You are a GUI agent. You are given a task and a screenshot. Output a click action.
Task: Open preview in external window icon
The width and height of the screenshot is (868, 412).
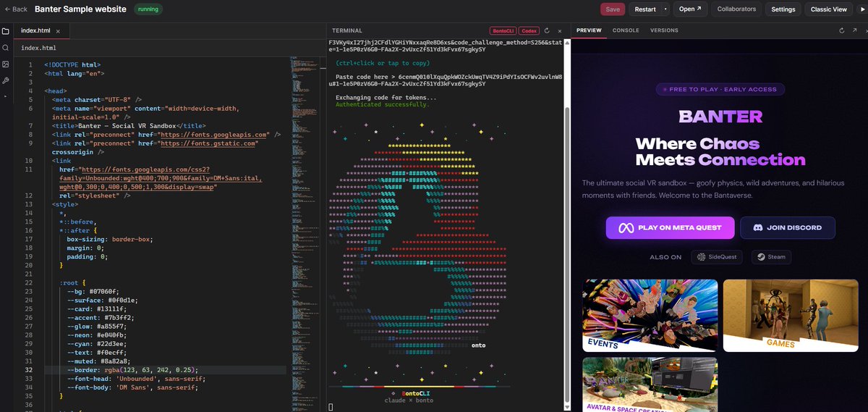coord(856,30)
